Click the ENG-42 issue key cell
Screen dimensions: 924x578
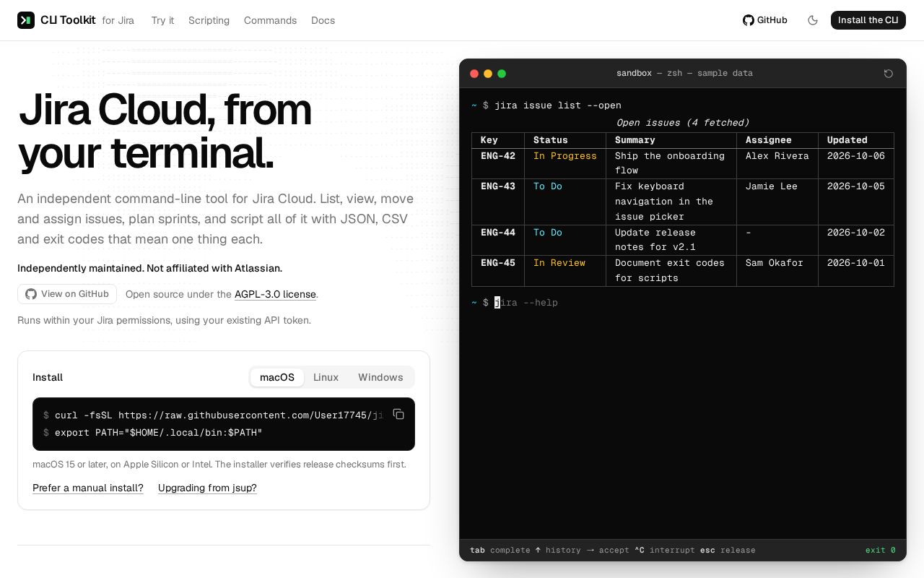498,156
